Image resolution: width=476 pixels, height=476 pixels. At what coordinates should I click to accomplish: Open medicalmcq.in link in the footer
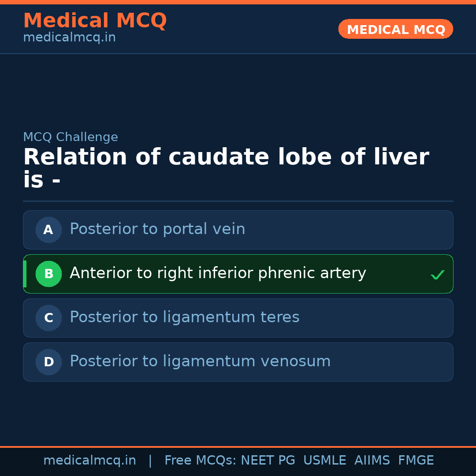89,461
